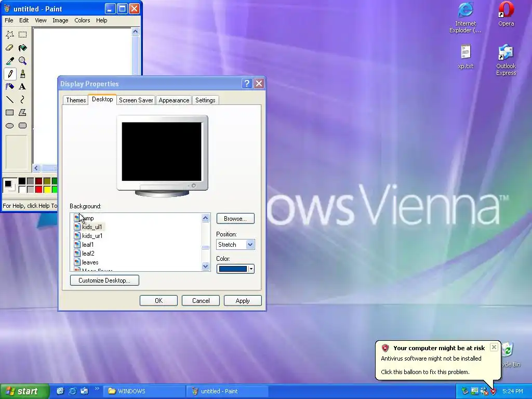This screenshot has height=399, width=532.
Task: Pick the bright red swatch in Paint palette
Action: click(x=38, y=189)
